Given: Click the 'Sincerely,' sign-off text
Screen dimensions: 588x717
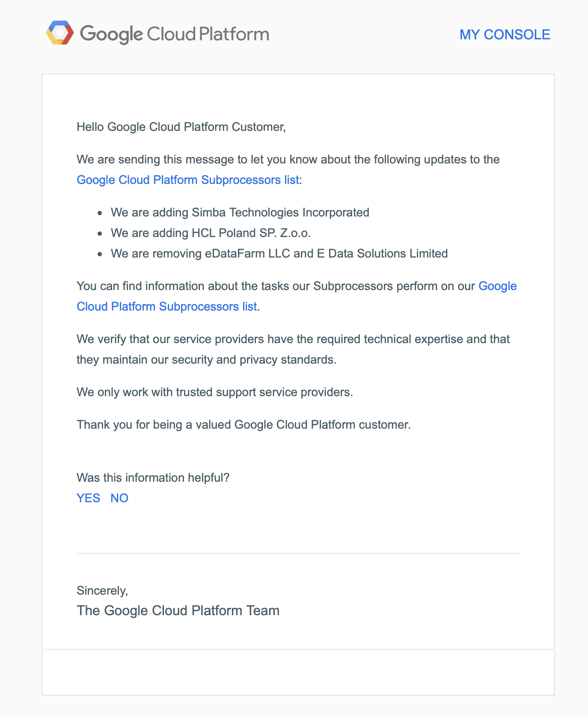Looking at the screenshot, I should click(102, 591).
